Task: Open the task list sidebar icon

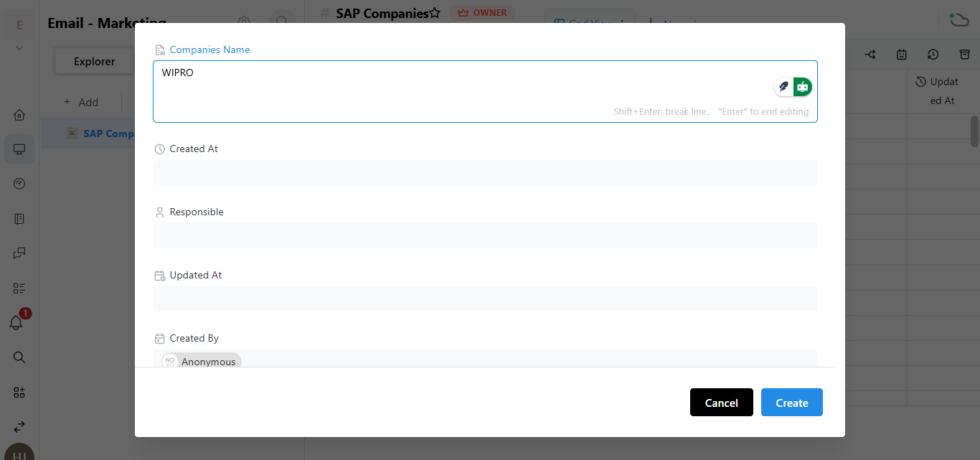Action: [19, 288]
